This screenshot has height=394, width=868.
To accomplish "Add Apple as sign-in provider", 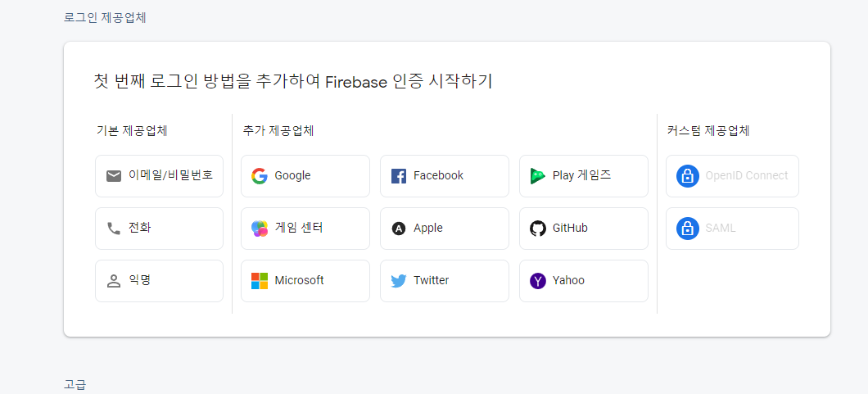I will (445, 229).
